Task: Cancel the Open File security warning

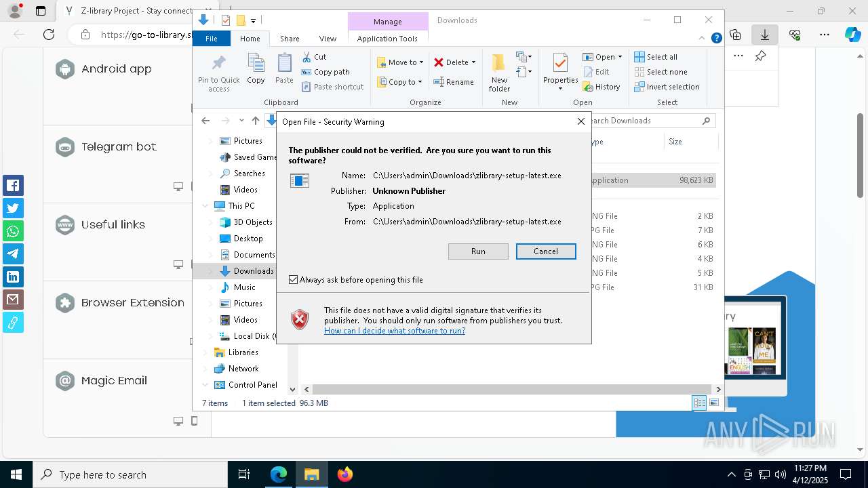Action: click(x=546, y=251)
